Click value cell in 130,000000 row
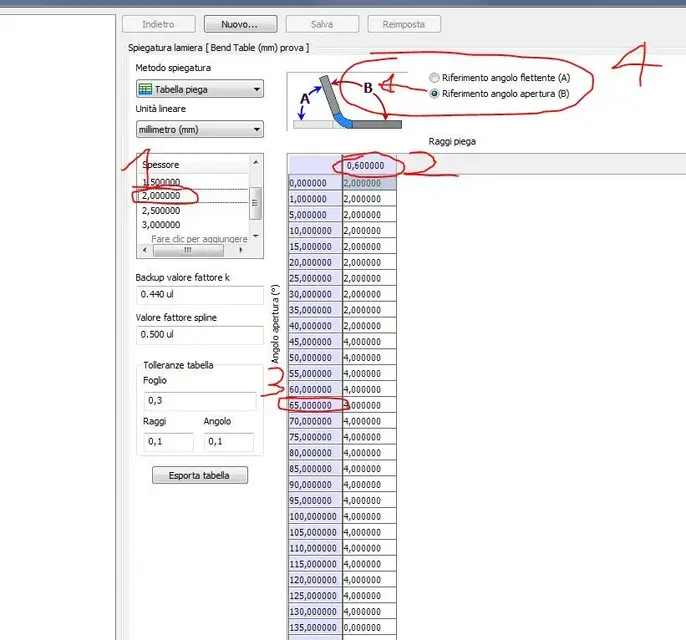Image resolution: width=686 pixels, height=640 pixels. coord(369,612)
